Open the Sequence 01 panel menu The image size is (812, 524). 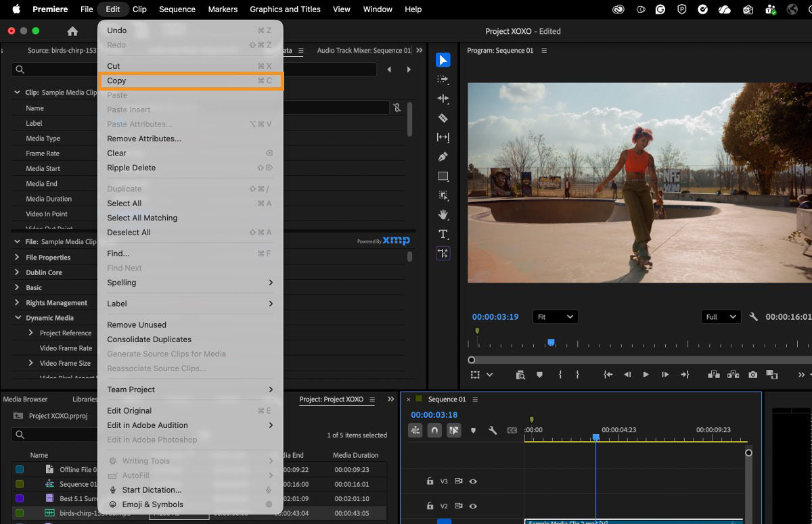click(475, 399)
